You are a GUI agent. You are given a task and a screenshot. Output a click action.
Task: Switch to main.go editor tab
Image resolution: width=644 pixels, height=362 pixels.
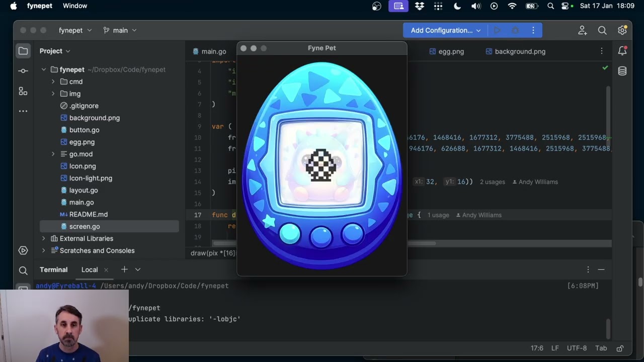pos(209,51)
